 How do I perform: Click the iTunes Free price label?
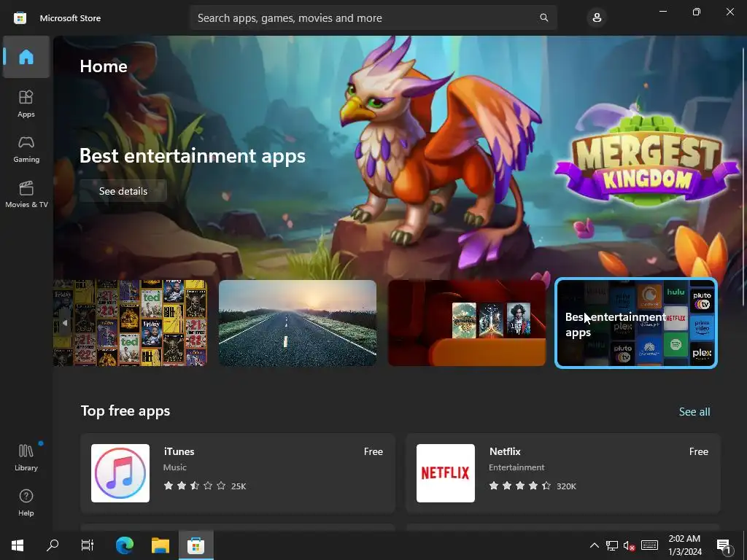[x=373, y=451]
